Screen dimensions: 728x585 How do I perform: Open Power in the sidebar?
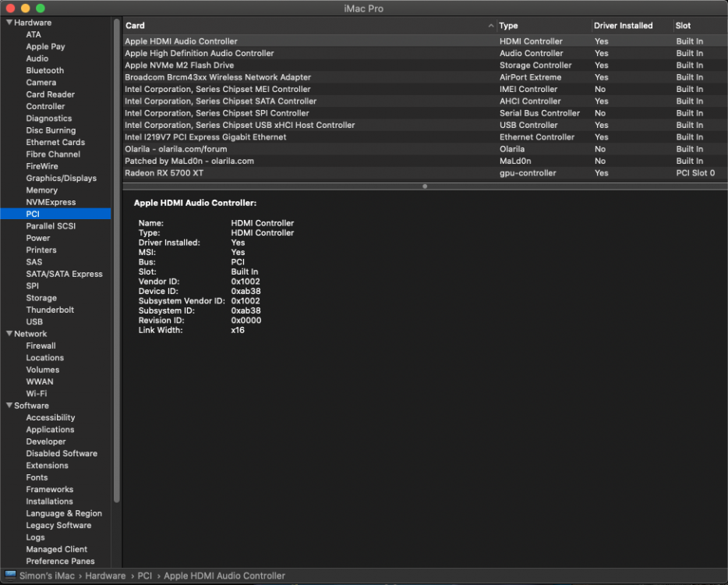pos(38,238)
